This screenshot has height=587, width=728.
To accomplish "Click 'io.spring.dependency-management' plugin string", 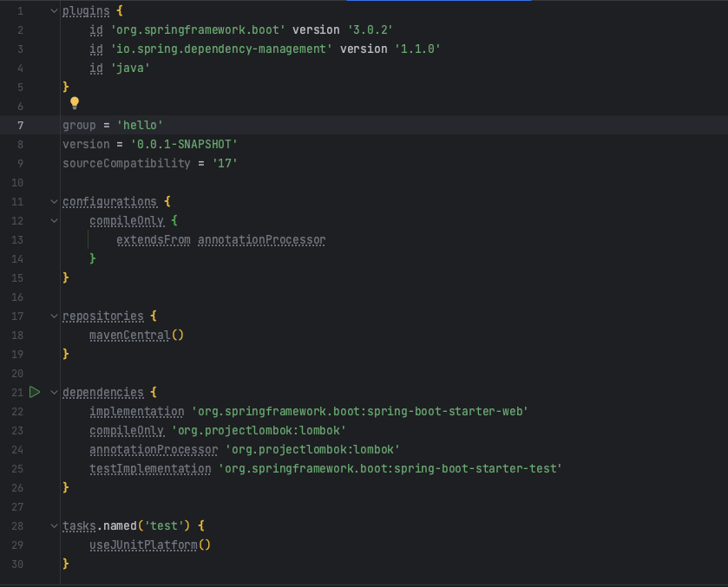I will 221,49.
